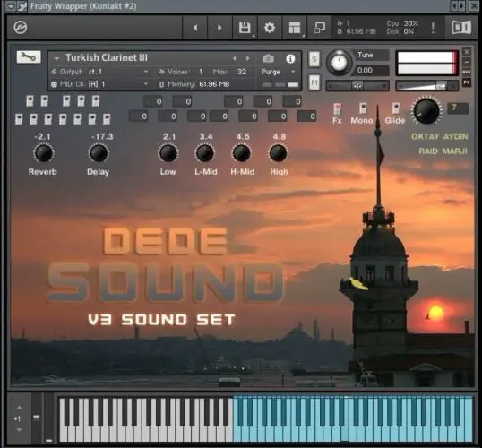The image size is (482, 448).
Task: Toggle the Mono switch
Action: (363, 108)
